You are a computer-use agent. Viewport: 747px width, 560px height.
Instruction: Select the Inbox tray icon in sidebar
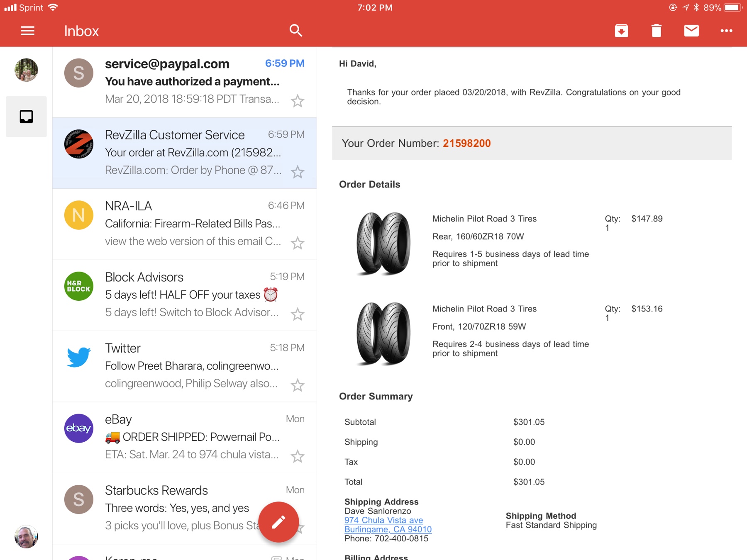point(26,117)
